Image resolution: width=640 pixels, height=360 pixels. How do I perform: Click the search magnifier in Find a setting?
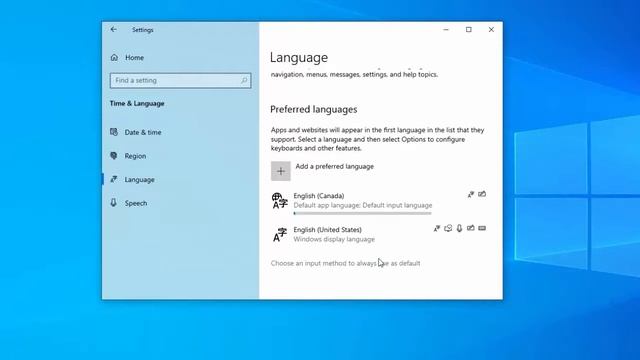(x=244, y=80)
